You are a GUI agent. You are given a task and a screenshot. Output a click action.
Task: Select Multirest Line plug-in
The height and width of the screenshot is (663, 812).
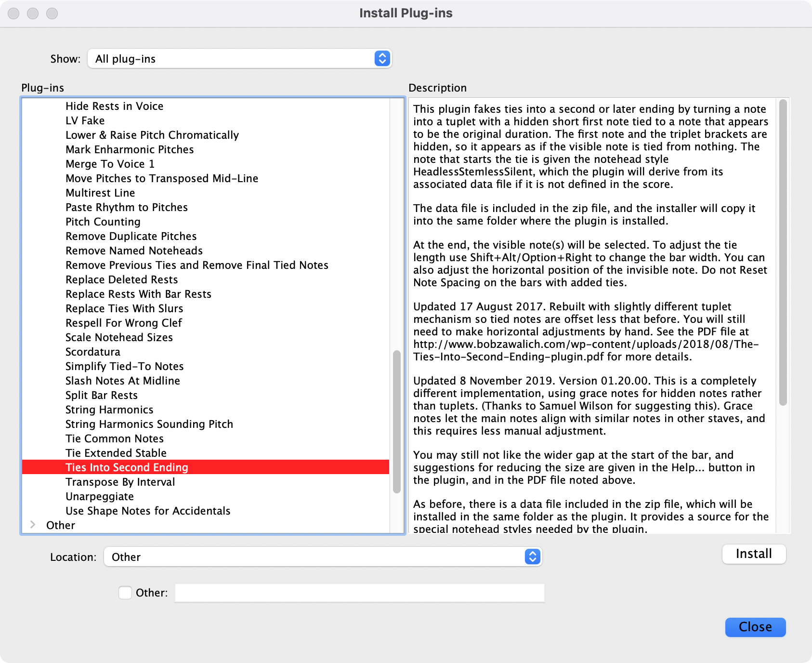tap(100, 193)
